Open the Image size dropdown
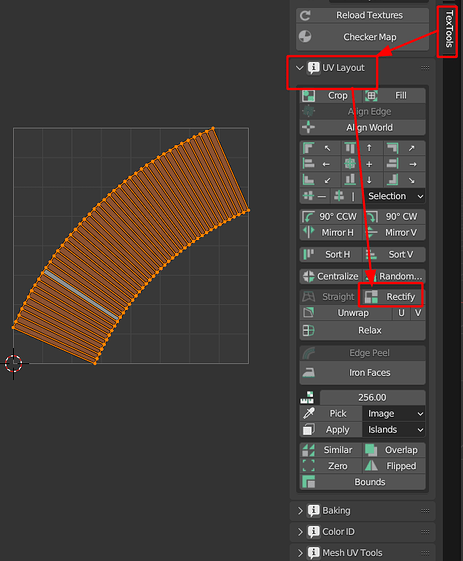 tap(394, 414)
